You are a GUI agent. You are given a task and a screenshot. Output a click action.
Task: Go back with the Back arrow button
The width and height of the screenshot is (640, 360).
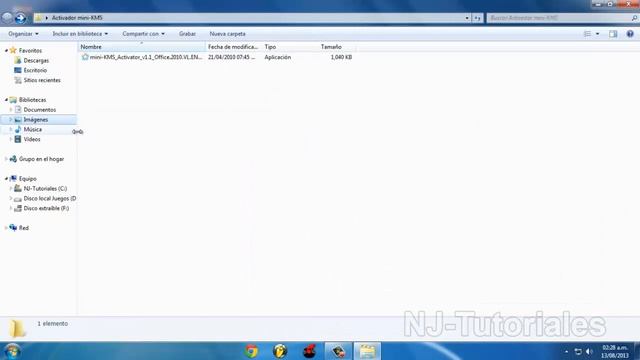click(x=7, y=18)
